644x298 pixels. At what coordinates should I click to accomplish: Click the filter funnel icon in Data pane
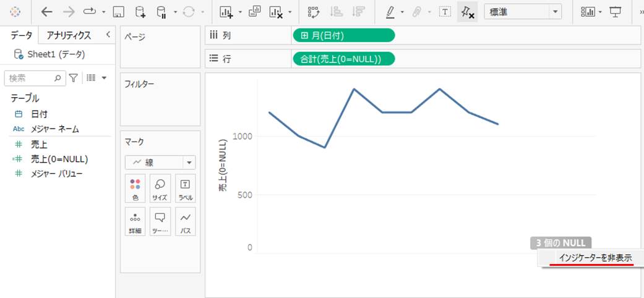[74, 78]
